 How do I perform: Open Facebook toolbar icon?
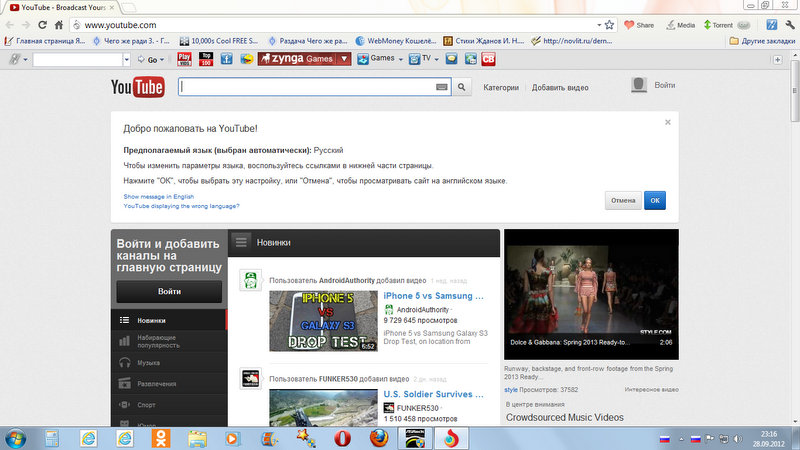[227, 59]
